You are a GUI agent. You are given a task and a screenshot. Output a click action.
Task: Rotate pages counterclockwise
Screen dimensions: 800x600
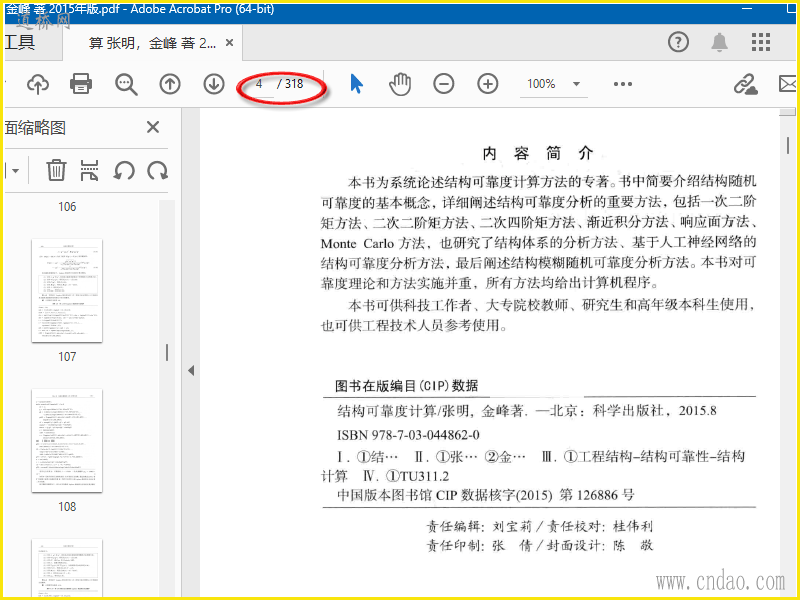tap(124, 170)
